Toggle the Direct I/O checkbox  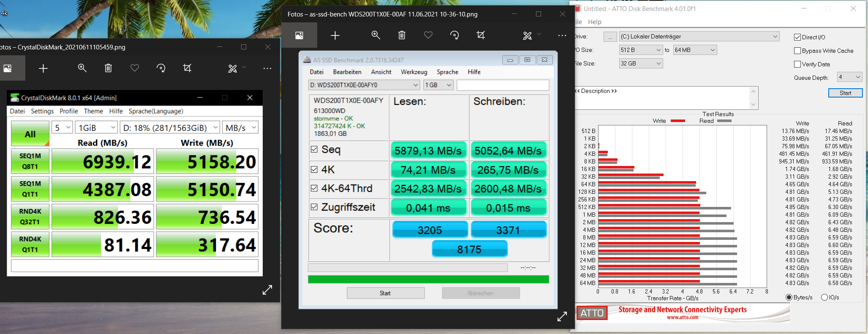pyautogui.click(x=797, y=37)
